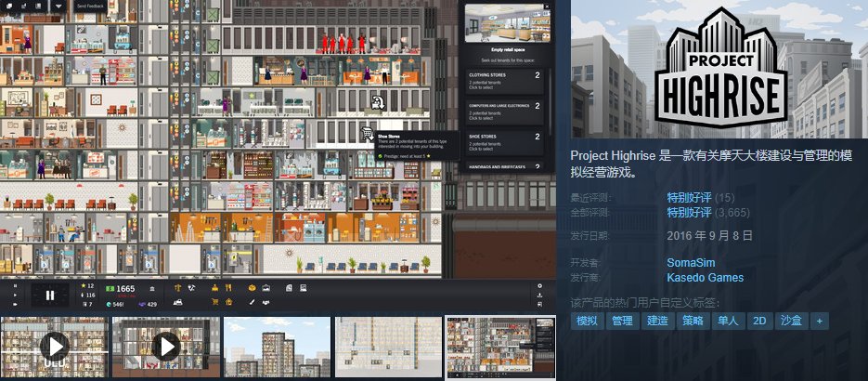Click the Project Highrise header image
868x381 pixels.
(719, 69)
